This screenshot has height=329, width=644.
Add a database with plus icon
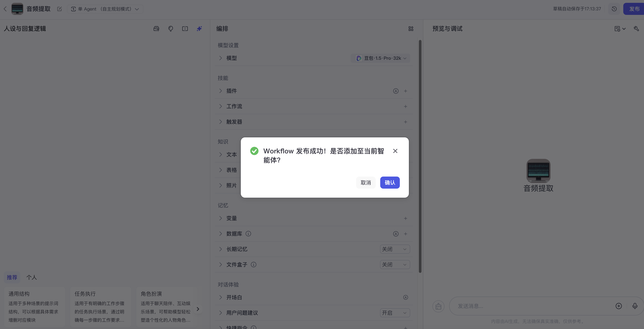(x=405, y=234)
